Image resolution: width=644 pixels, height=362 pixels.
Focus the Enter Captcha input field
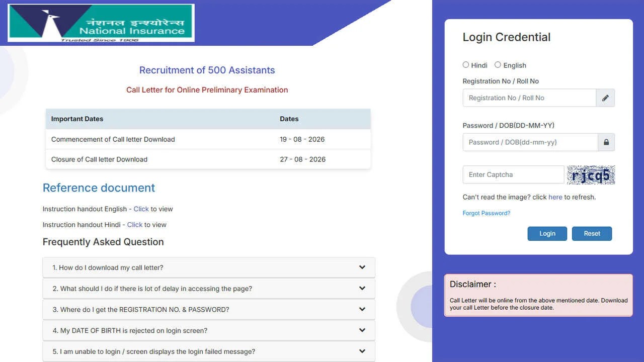pos(514,175)
